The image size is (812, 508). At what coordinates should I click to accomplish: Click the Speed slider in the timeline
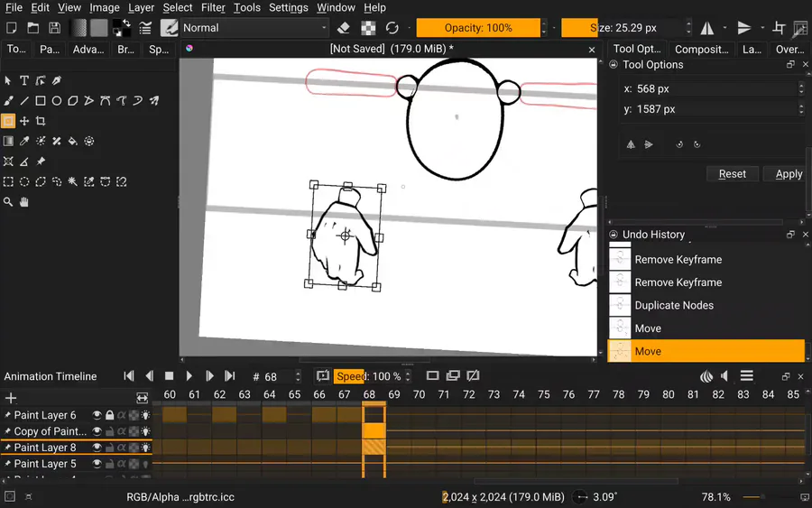[369, 376]
